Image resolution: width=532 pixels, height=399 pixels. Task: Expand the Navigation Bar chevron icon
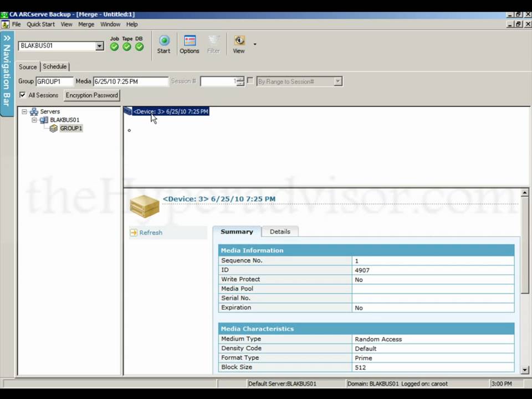click(x=7, y=38)
